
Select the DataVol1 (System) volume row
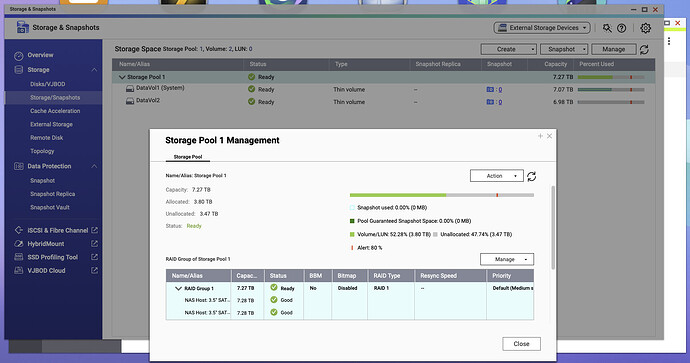coord(383,89)
